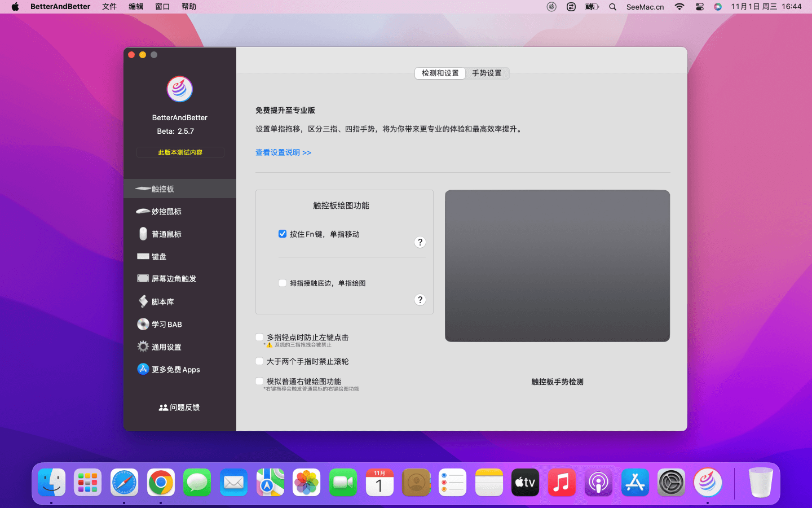Select 普通鼠标 in the sidebar
Screen dimensions: 812x508
(x=166, y=234)
